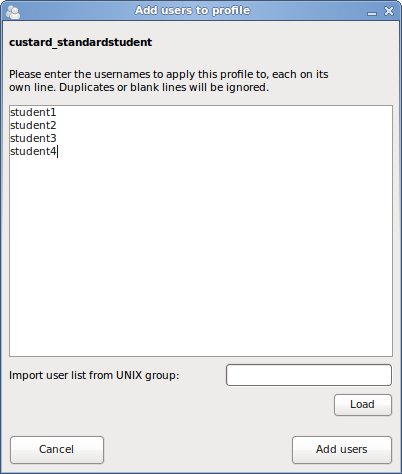Screen dimensions: 402x474
Task: Click the "Add users to profile" title text
Action: pyautogui.click(x=192, y=10)
